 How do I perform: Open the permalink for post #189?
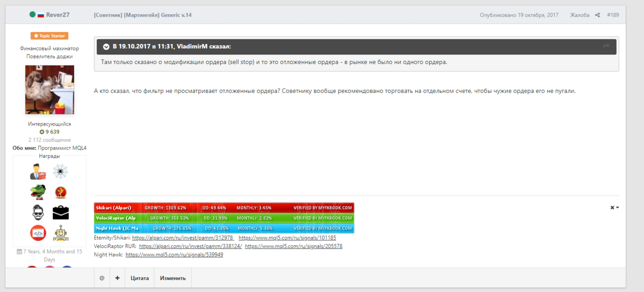(613, 15)
